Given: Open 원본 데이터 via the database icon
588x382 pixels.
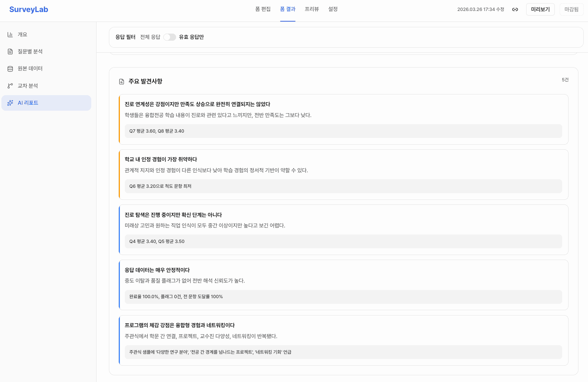Looking at the screenshot, I should click(x=10, y=69).
